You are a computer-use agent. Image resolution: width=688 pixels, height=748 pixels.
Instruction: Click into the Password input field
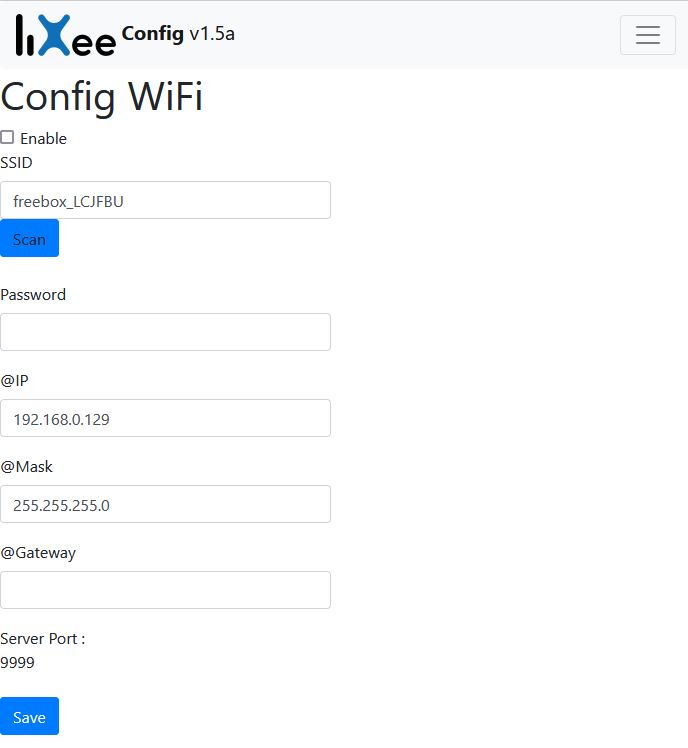pyautogui.click(x=165, y=332)
